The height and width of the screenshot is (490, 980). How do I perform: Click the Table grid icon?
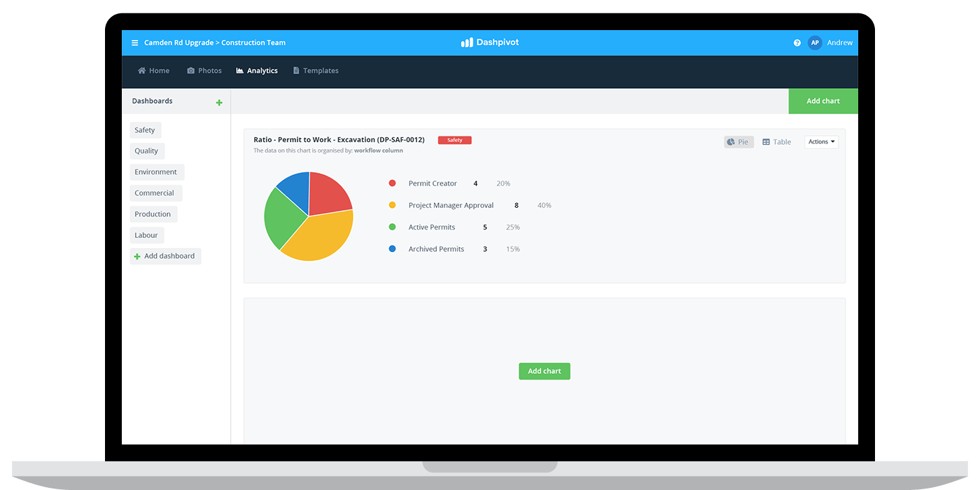(x=766, y=142)
